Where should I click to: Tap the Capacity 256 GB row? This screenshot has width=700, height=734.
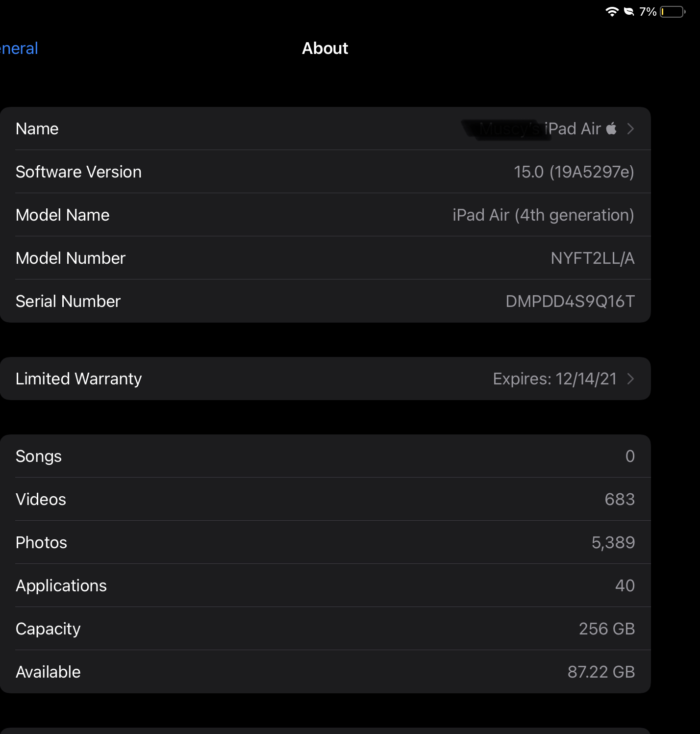tap(325, 629)
